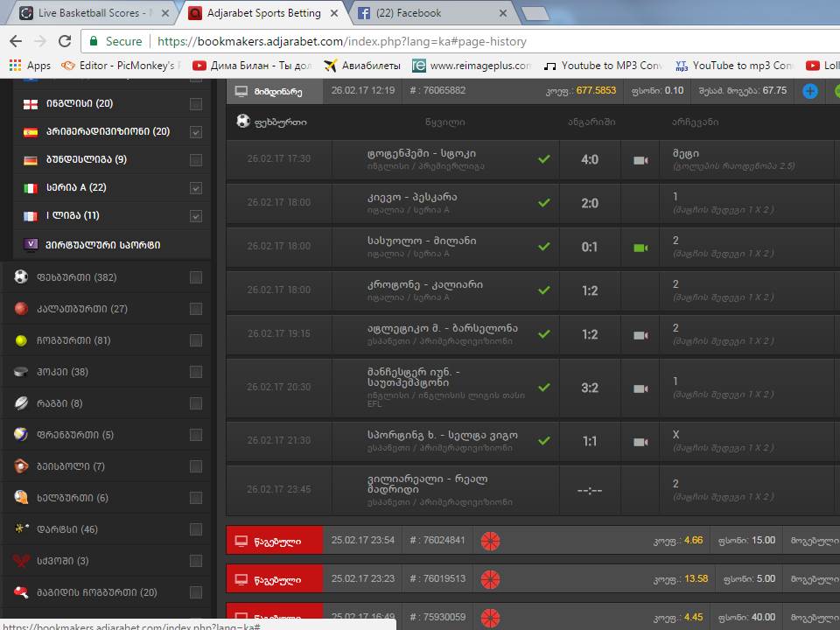Click camera icon for სპორტინგ ხ. - სელტა ვიგო
Image resolution: width=840 pixels, height=630 pixels.
(640, 442)
